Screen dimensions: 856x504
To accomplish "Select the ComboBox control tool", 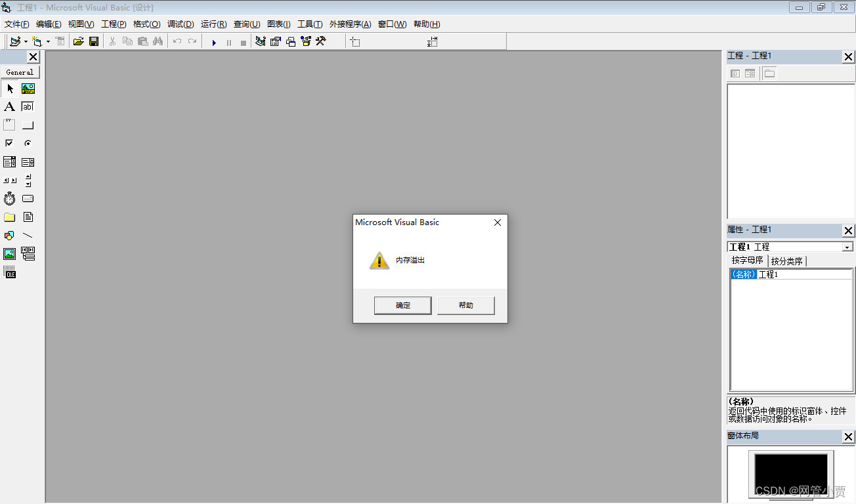I will 10,162.
